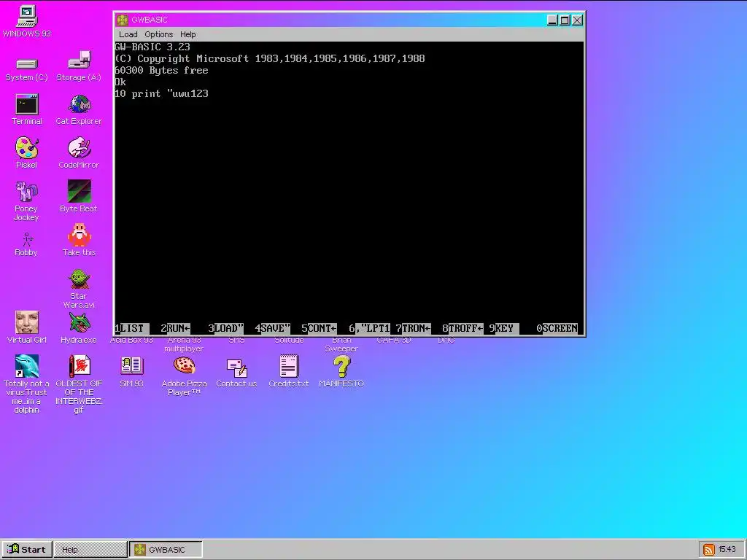This screenshot has width=747, height=560.
Task: Click the GW-BASIC 3.23 version line
Action: coord(152,47)
